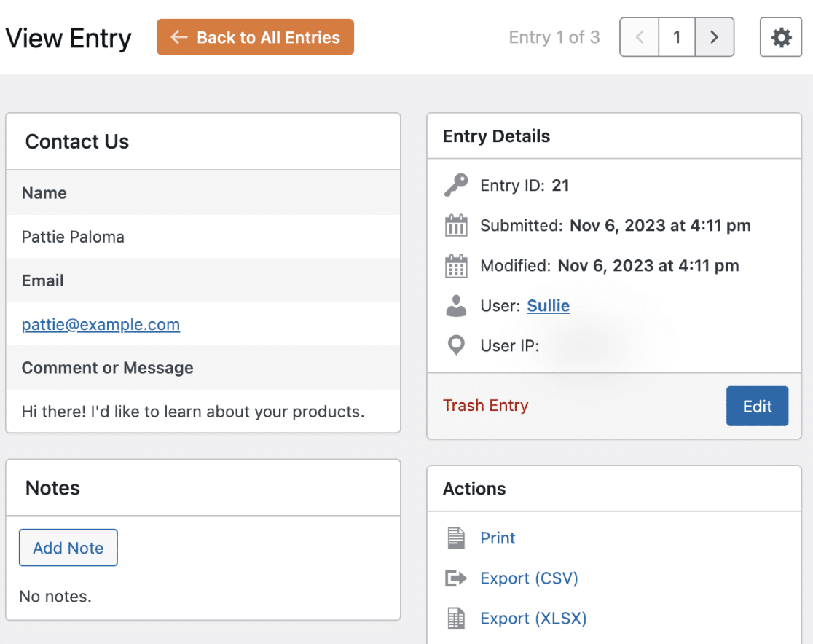Click the Export (CSV) arrow icon
The width and height of the screenshot is (813, 644).
click(x=456, y=578)
